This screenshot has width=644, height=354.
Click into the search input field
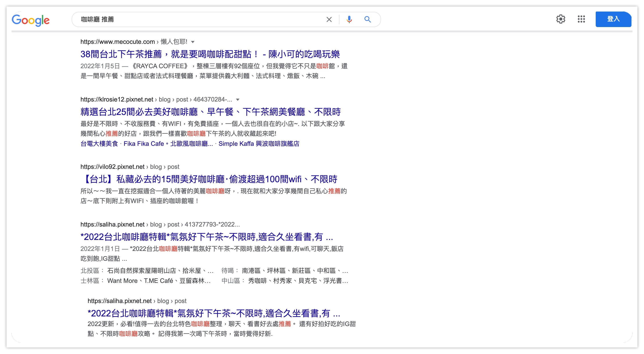(200, 19)
